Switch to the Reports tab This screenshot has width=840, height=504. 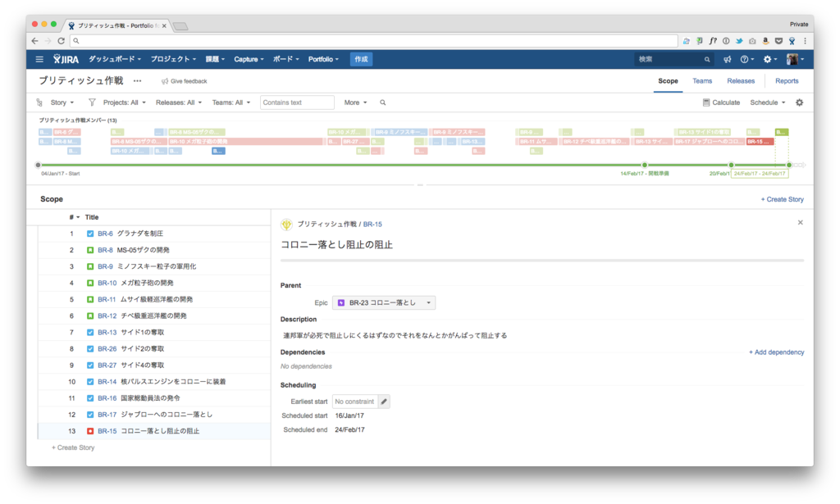[787, 81]
